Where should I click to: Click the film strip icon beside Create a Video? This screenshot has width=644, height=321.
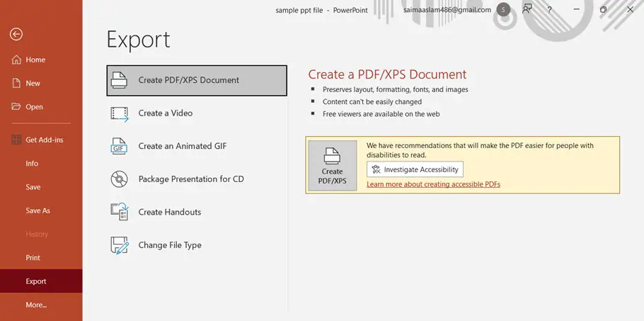(x=119, y=114)
